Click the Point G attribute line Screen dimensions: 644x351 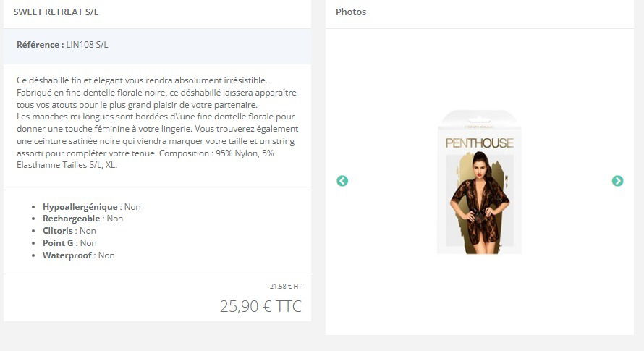click(69, 243)
